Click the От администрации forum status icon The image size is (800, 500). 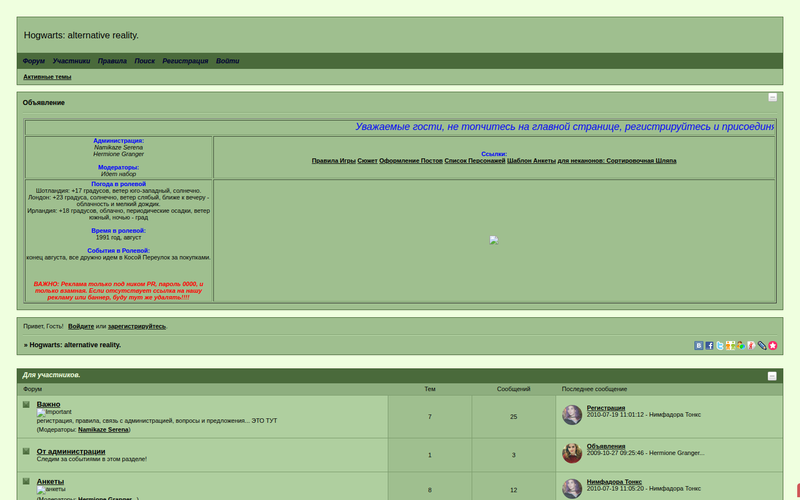click(x=27, y=452)
